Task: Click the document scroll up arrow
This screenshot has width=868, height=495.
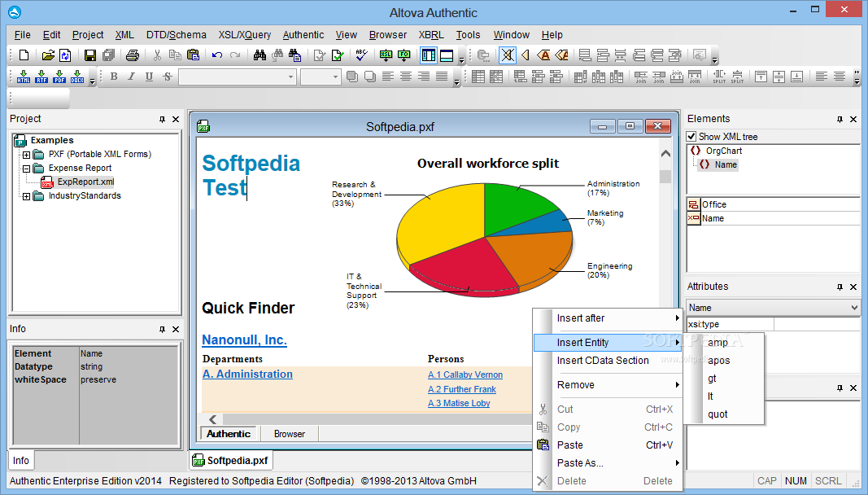Action: click(x=665, y=154)
